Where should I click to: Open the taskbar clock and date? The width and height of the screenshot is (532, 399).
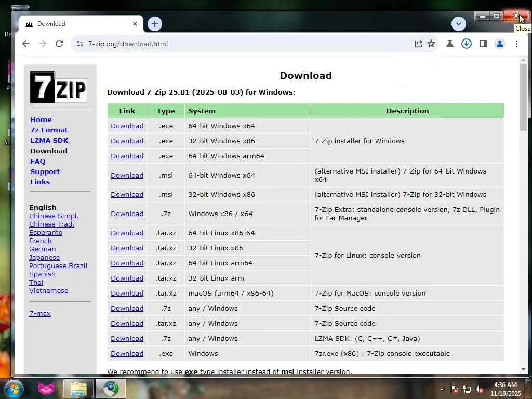pos(505,389)
